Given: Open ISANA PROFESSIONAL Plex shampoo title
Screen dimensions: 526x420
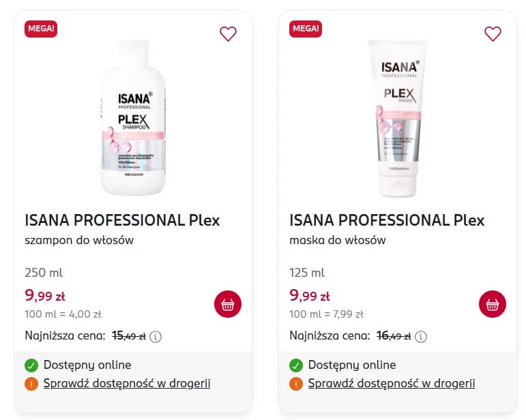Looking at the screenshot, I should pyautogui.click(x=122, y=220).
